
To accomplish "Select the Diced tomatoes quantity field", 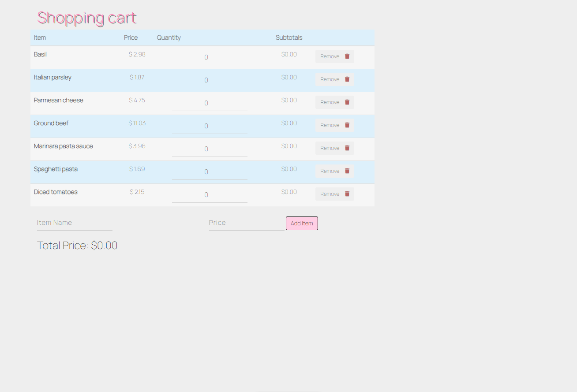I will pos(209,194).
